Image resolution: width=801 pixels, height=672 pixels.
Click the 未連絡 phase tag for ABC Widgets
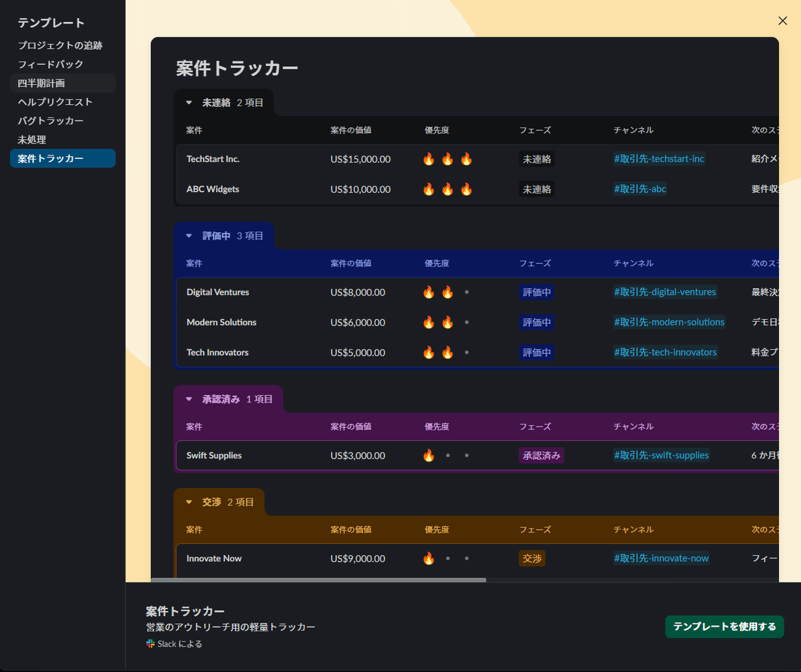click(537, 189)
